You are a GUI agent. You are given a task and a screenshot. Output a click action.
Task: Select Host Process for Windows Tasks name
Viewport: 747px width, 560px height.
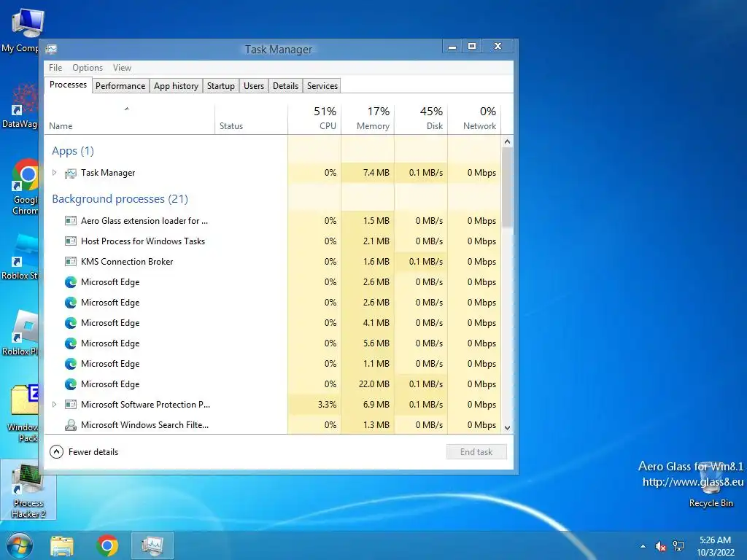143,241
